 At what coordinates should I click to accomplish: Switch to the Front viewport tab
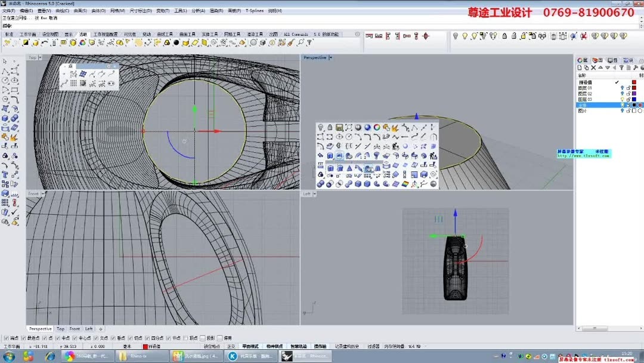pyautogui.click(x=74, y=329)
